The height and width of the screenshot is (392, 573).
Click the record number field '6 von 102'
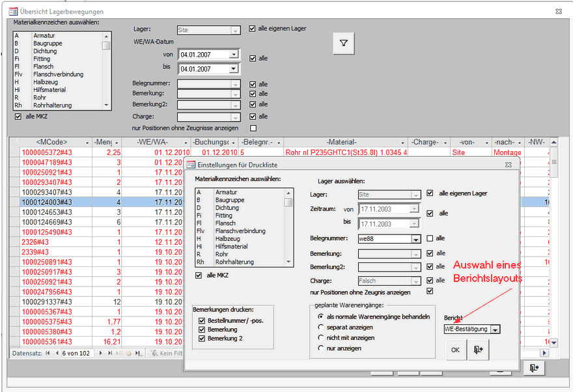(76, 353)
